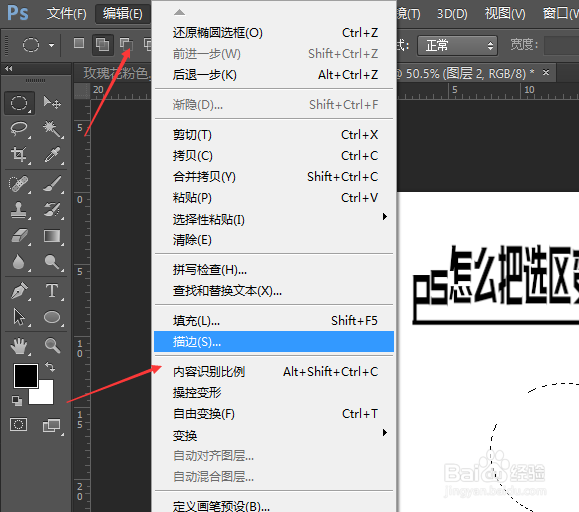Viewport: 579px width, 512px height.
Task: Select the Clone Stamp tool
Action: click(19, 210)
